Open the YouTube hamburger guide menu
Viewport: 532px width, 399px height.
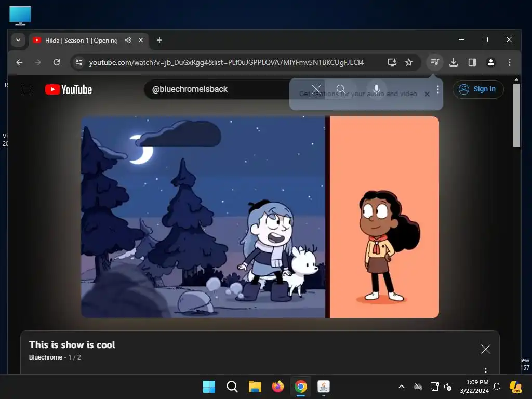pos(26,89)
